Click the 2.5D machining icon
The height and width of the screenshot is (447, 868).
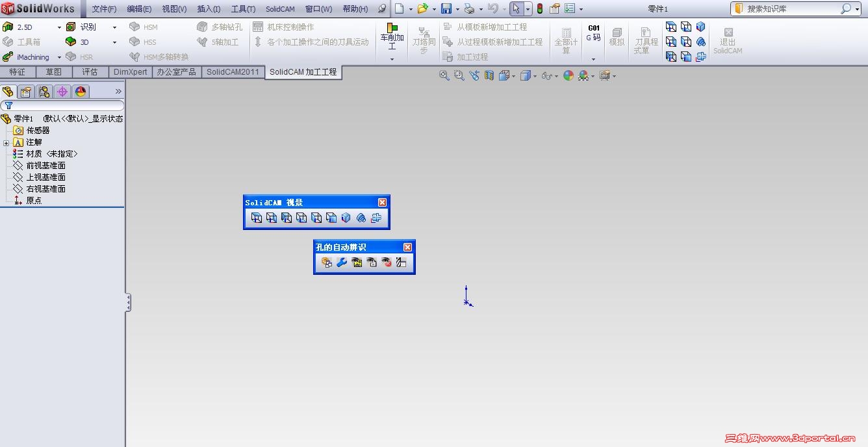pos(8,27)
